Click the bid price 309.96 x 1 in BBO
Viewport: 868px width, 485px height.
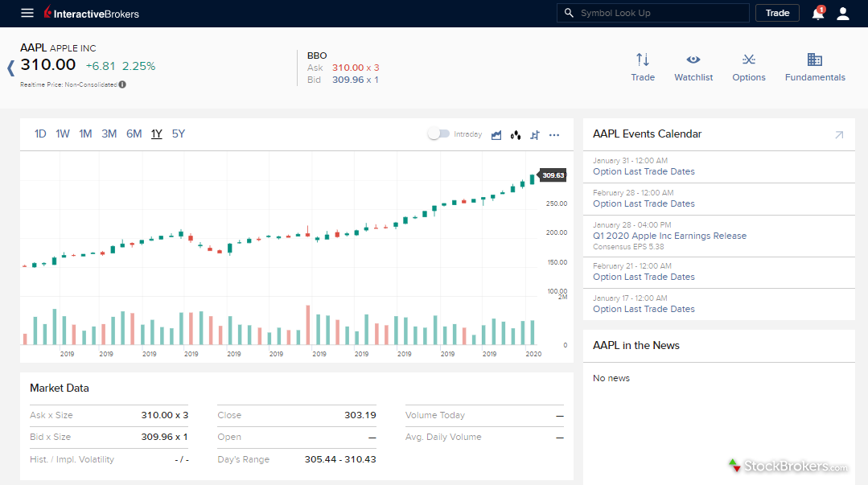point(356,80)
